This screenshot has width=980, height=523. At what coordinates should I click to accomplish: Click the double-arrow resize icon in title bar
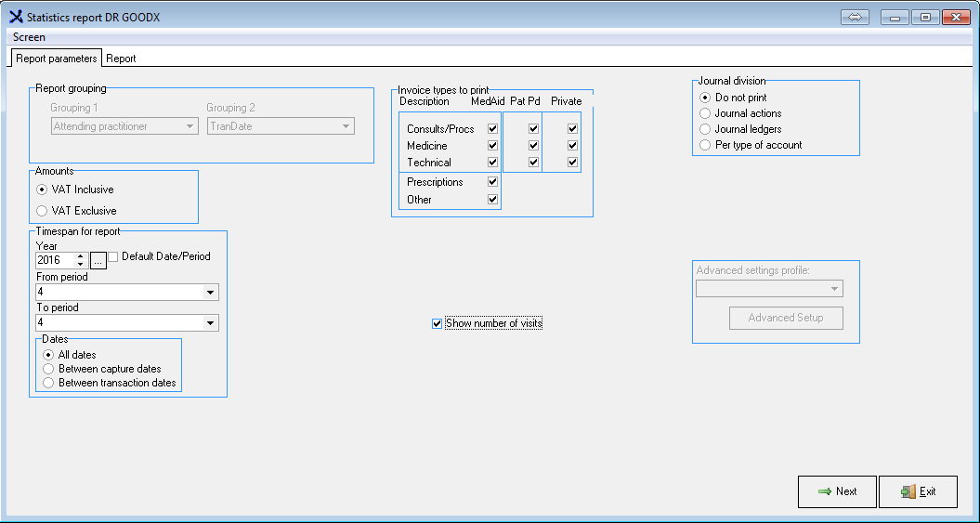(855, 18)
